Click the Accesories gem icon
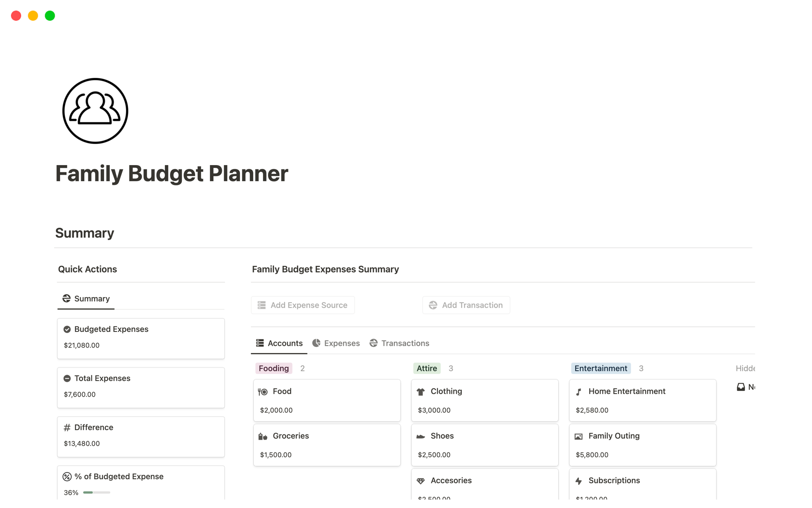This screenshot has width=812, height=508. tap(420, 481)
